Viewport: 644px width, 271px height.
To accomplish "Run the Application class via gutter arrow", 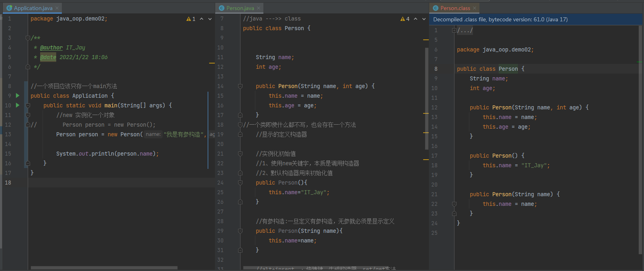I will pyautogui.click(x=17, y=96).
